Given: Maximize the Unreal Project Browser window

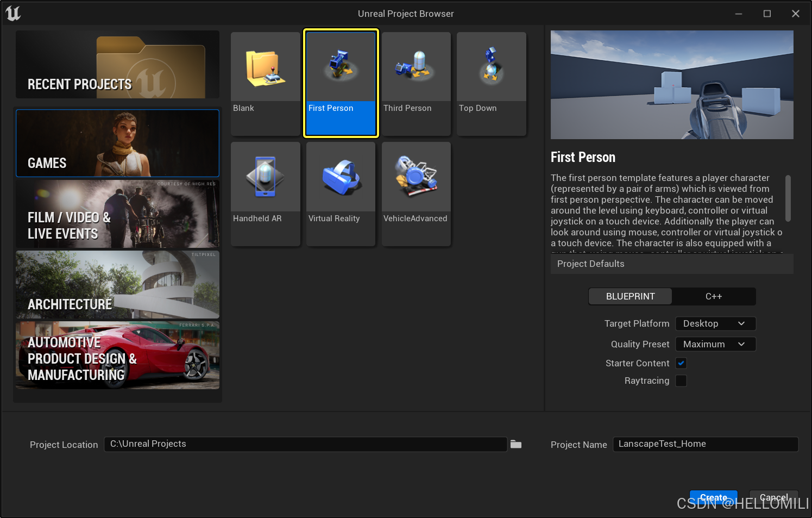Looking at the screenshot, I should [767, 14].
